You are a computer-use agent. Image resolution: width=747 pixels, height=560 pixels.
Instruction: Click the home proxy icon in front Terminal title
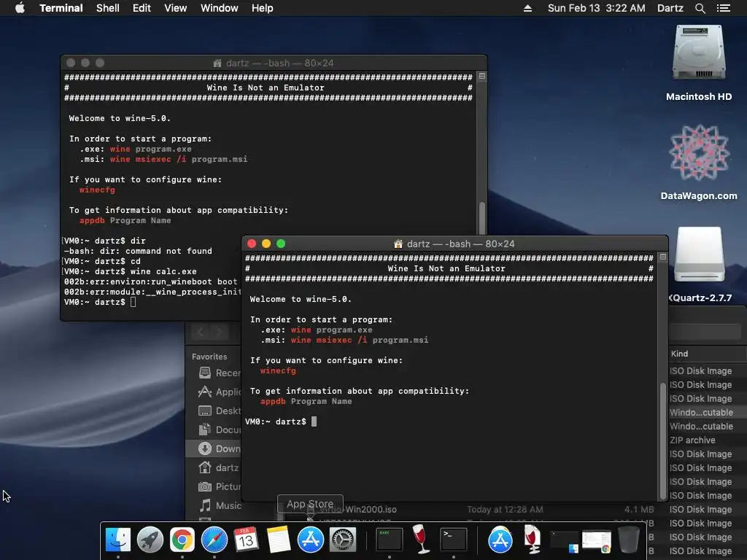[x=398, y=244]
